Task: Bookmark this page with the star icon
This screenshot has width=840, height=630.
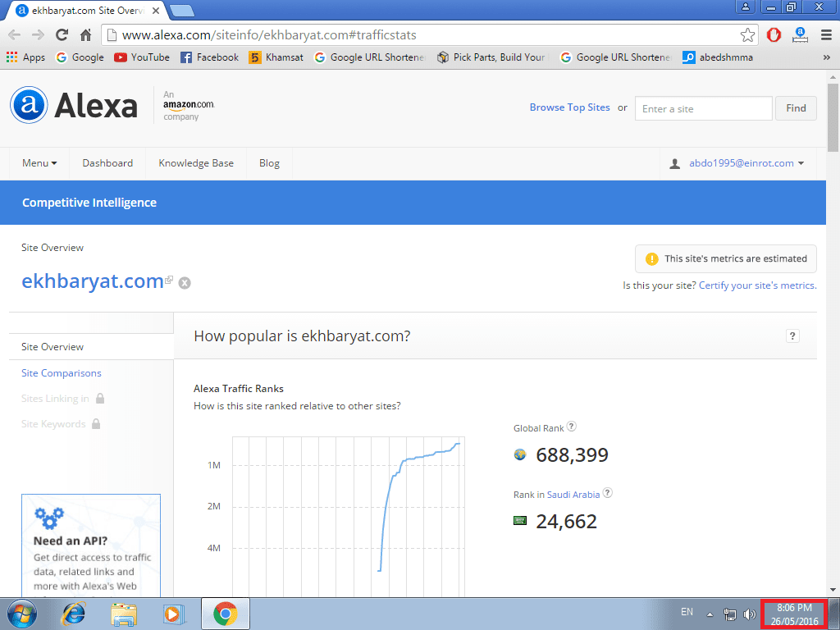Action: [747, 35]
